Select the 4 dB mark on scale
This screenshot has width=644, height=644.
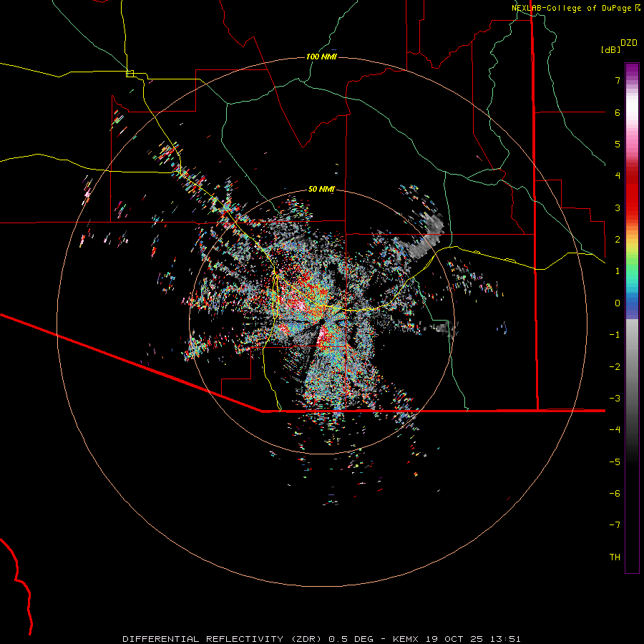point(618,176)
